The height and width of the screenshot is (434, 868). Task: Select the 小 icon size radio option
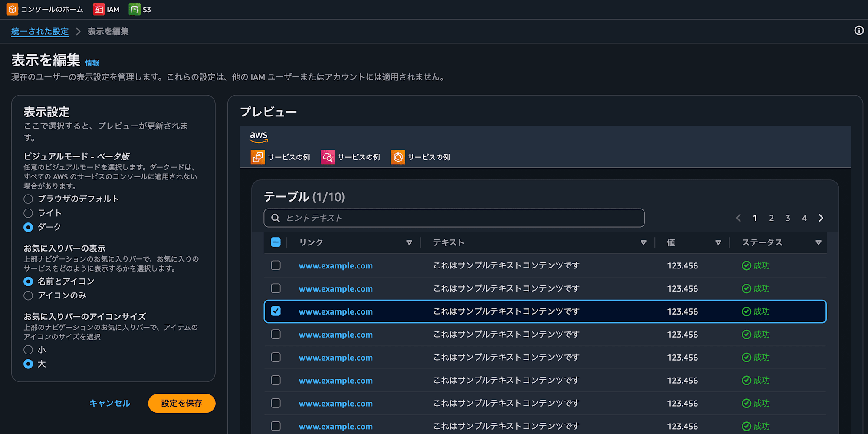pyautogui.click(x=28, y=349)
